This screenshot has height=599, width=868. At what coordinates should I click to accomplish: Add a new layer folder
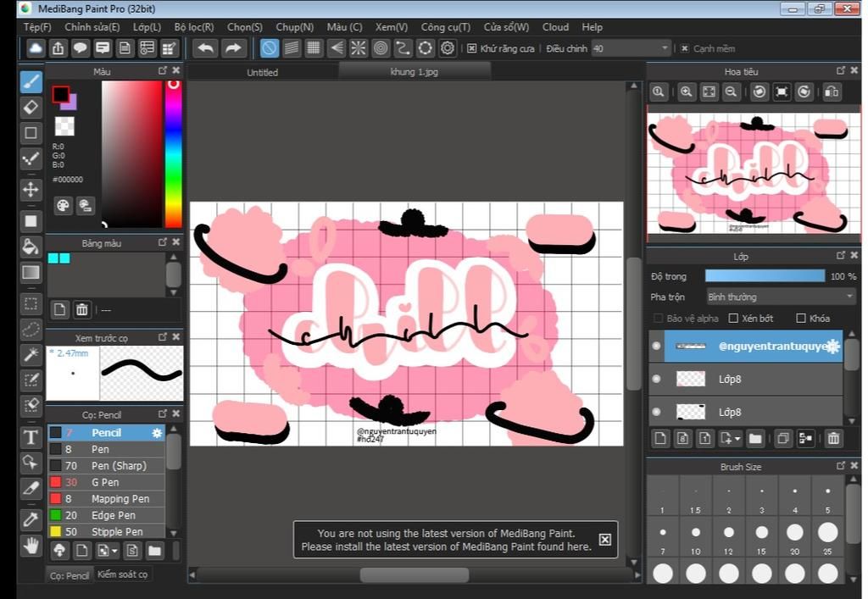(x=755, y=439)
